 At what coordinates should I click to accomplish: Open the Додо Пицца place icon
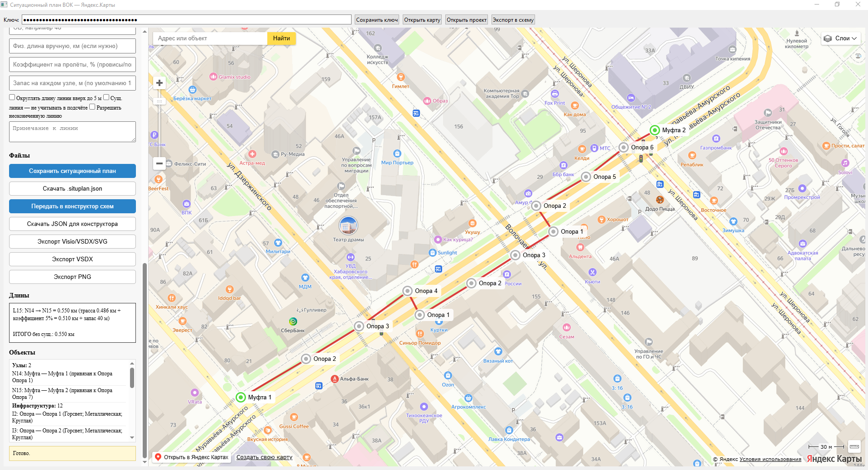660,200
